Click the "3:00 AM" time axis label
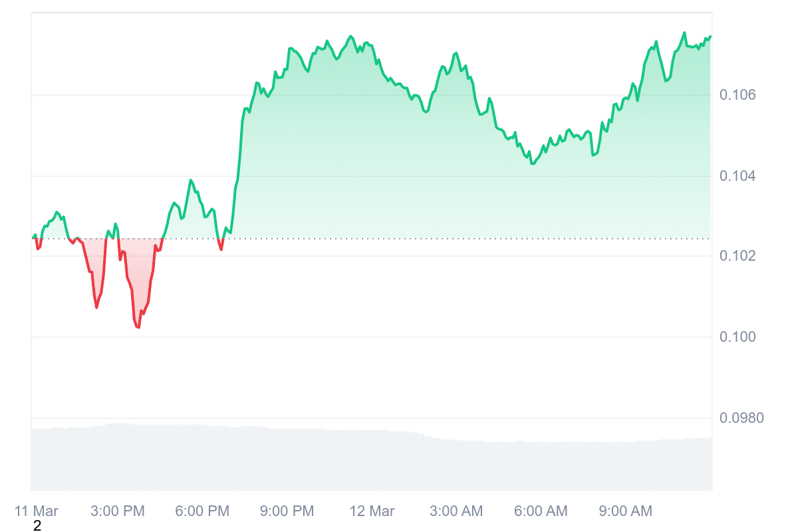 [456, 511]
